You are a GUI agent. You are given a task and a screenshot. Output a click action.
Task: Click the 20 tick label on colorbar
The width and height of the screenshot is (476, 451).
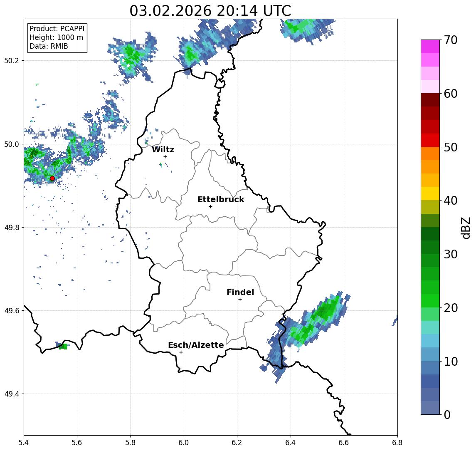(451, 308)
